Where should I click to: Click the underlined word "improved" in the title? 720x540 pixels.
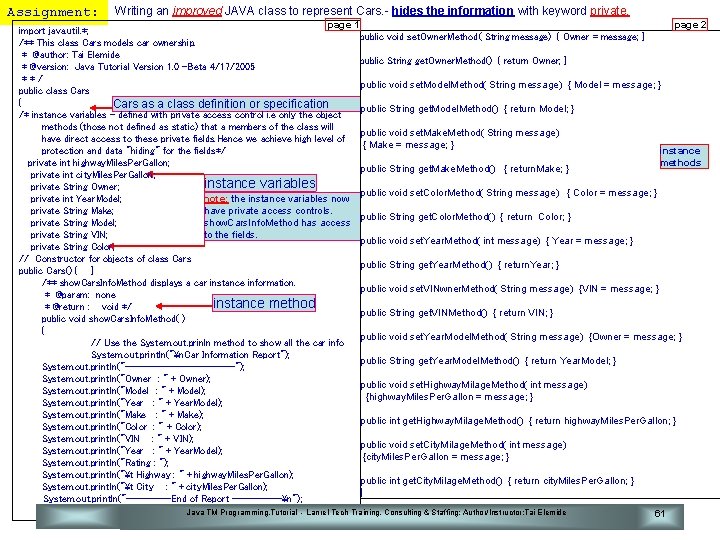click(197, 11)
